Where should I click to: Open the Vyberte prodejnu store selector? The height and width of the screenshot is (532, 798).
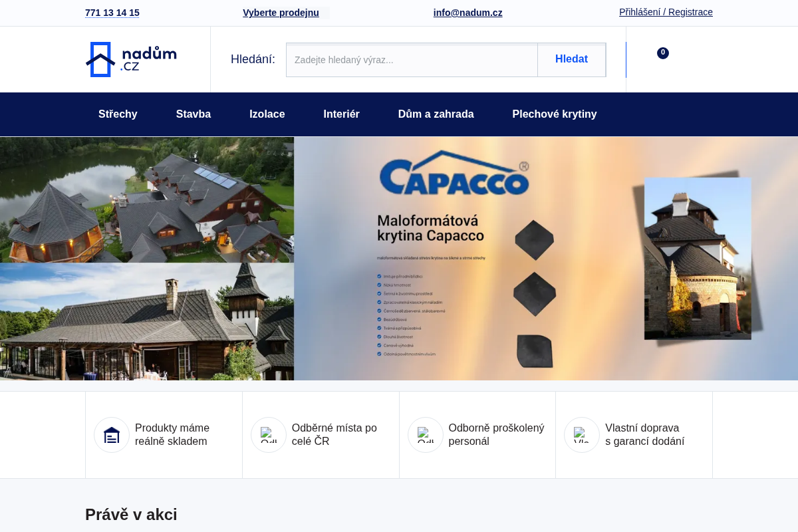tap(281, 13)
